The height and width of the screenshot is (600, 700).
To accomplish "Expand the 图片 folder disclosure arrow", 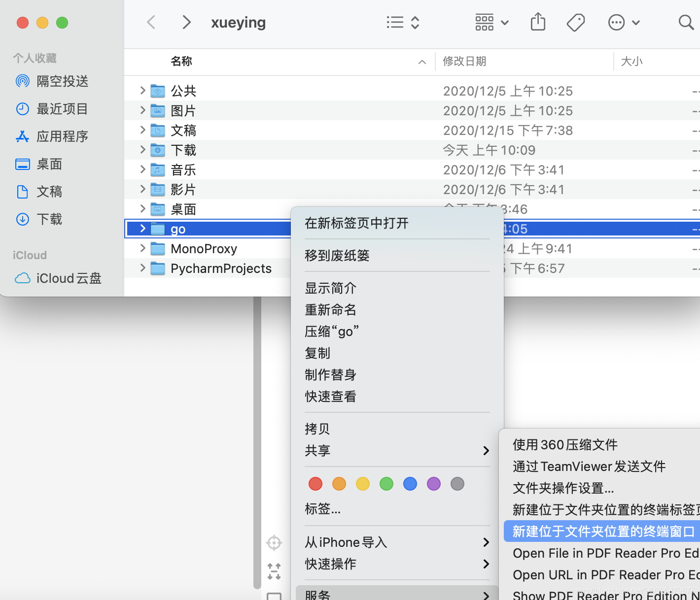I will [142, 110].
